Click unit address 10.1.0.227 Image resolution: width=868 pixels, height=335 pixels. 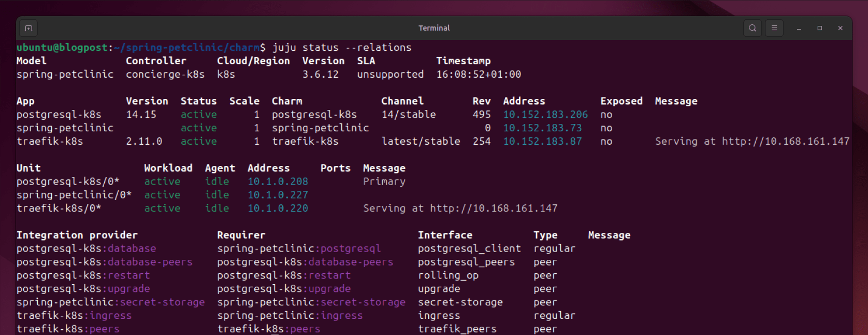pyautogui.click(x=278, y=195)
